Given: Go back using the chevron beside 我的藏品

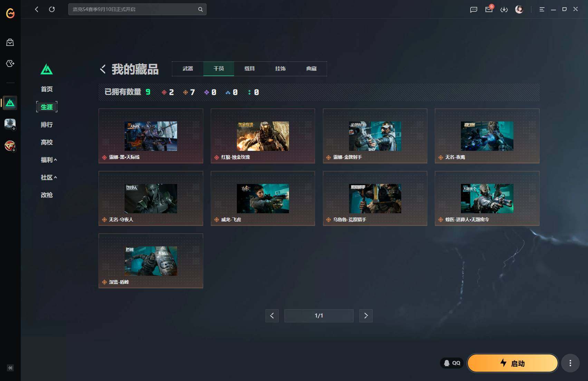Looking at the screenshot, I should pos(103,69).
